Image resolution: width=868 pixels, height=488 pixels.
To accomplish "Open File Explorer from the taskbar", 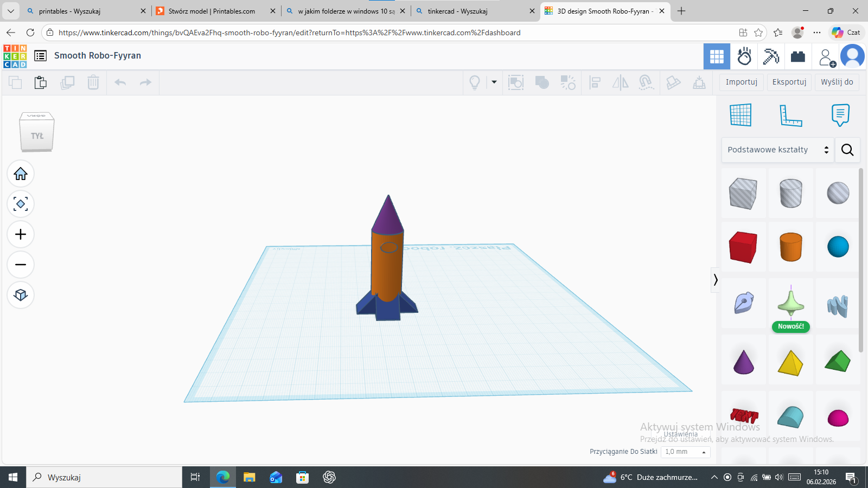I will [x=249, y=477].
